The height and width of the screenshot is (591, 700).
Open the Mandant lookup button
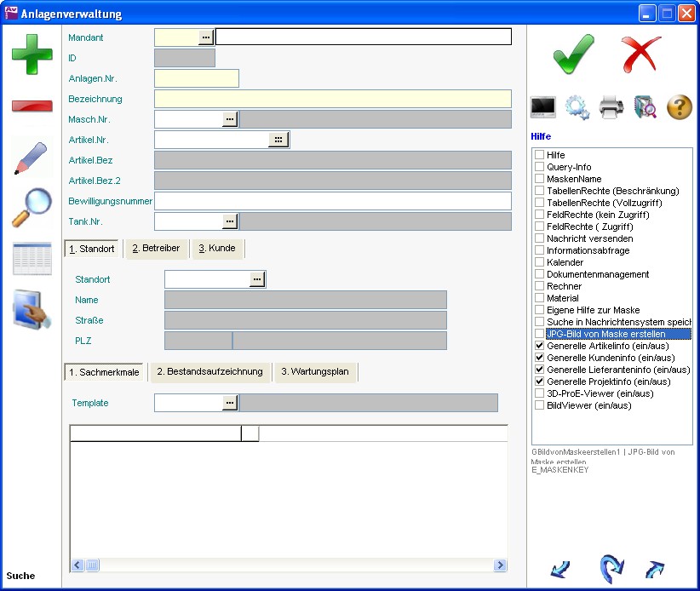(206, 37)
